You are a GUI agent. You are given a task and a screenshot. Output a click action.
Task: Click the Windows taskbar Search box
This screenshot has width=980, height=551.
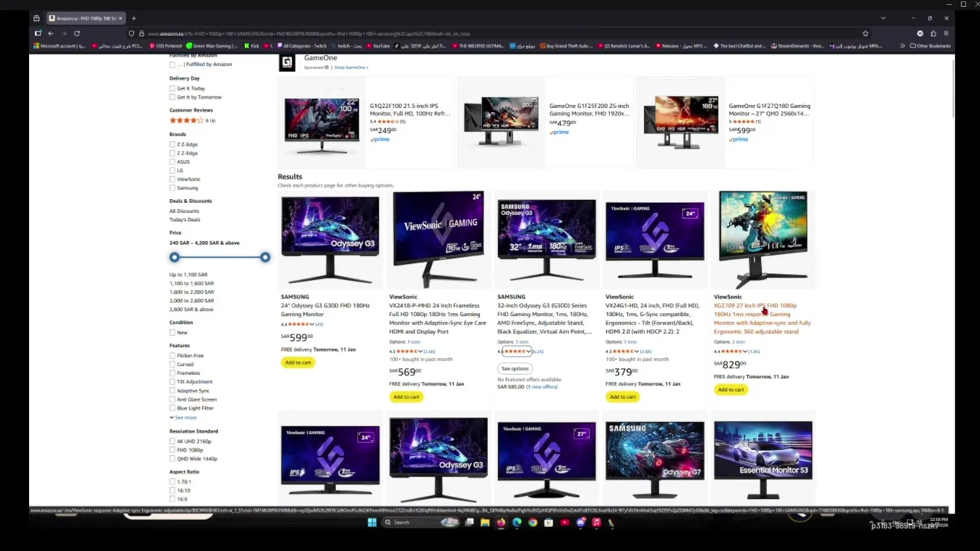tap(421, 523)
